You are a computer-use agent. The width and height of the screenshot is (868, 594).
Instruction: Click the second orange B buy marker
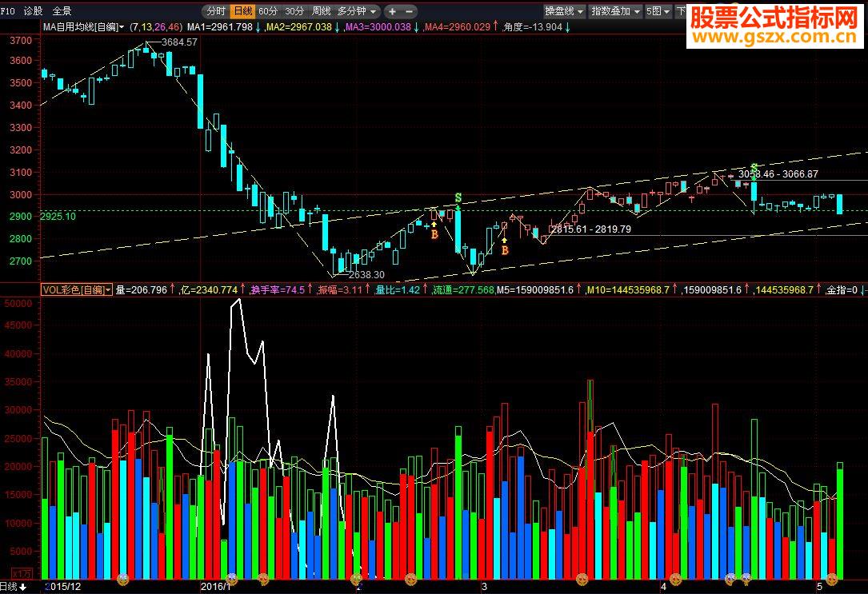click(x=505, y=250)
